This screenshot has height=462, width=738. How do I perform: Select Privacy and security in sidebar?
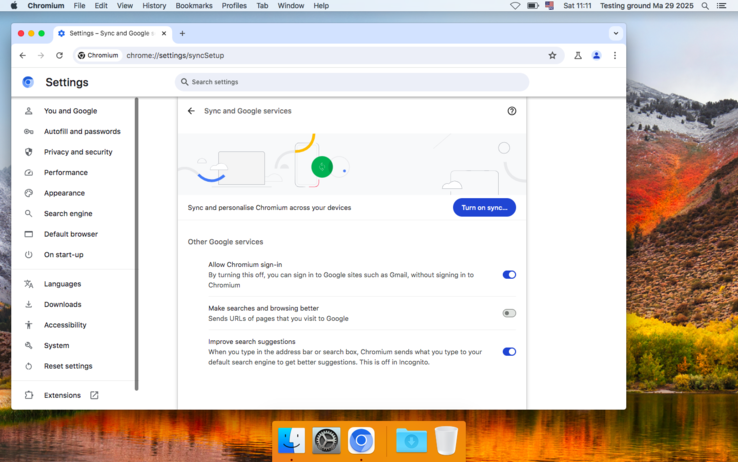78,152
